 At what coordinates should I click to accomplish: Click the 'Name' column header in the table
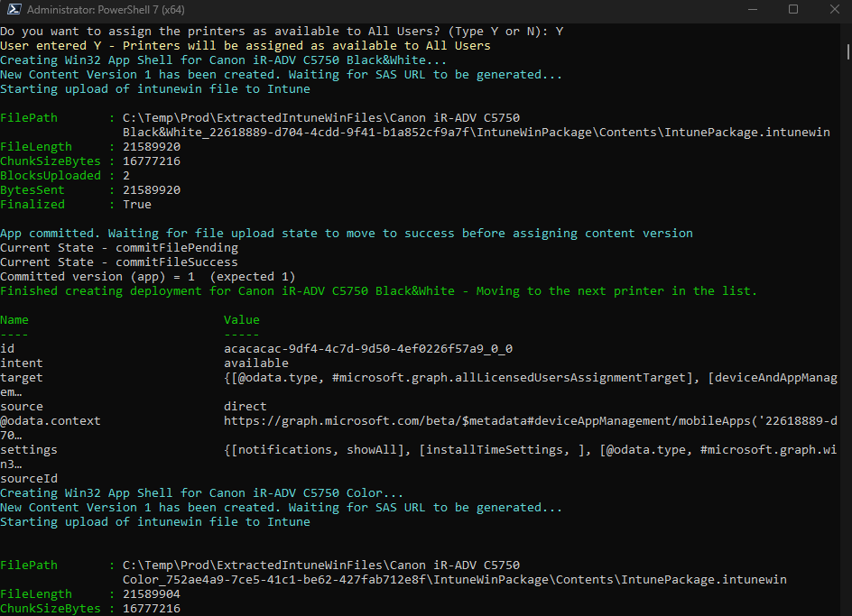14,319
